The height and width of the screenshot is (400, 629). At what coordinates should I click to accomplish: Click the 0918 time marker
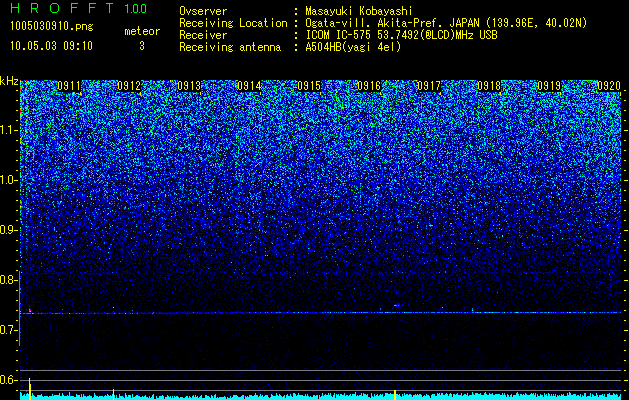coord(489,86)
